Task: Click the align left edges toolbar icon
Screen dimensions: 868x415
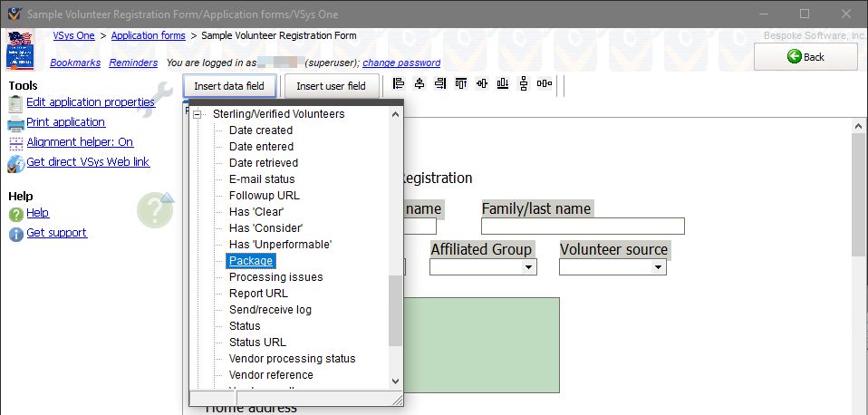Action: [x=399, y=84]
